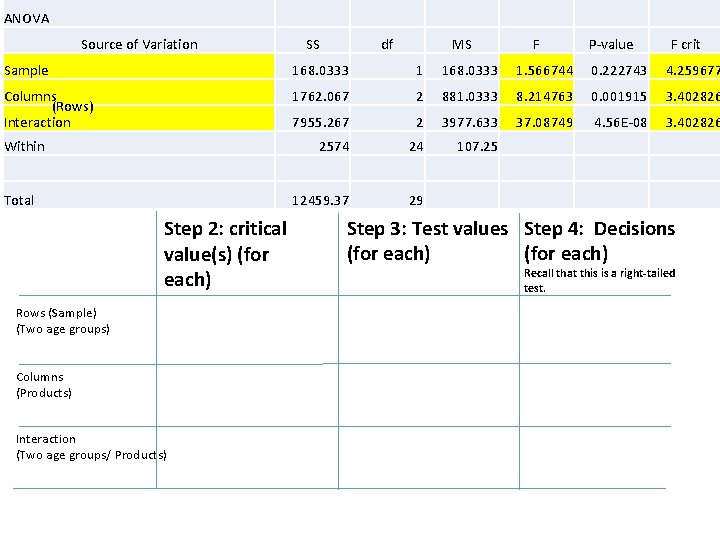Click the right-tailed test note
Image resolution: width=720 pixels, height=540 pixels.
pos(599,281)
